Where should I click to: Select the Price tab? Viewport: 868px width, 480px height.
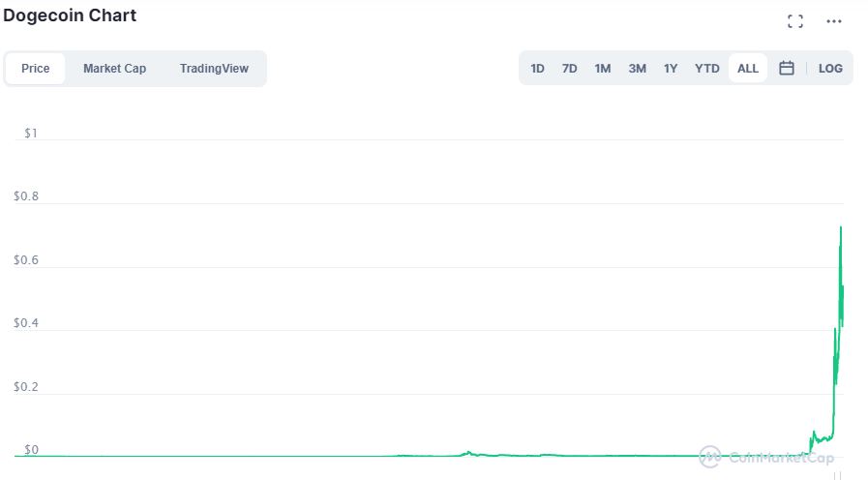coord(36,68)
